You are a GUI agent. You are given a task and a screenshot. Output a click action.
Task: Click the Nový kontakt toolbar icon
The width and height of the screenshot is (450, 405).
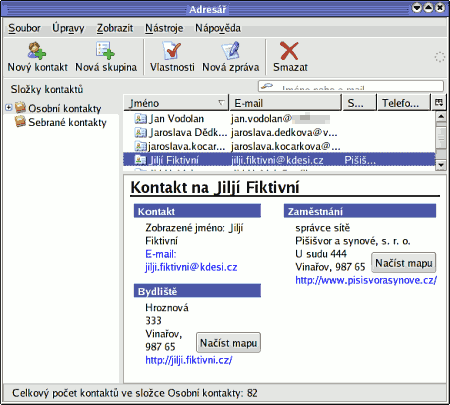pyautogui.click(x=37, y=50)
